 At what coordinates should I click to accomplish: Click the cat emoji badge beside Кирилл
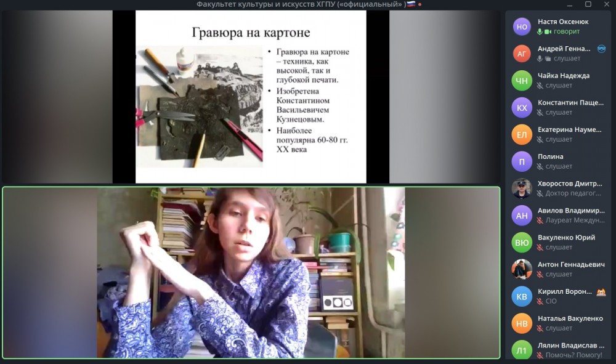[601, 292]
